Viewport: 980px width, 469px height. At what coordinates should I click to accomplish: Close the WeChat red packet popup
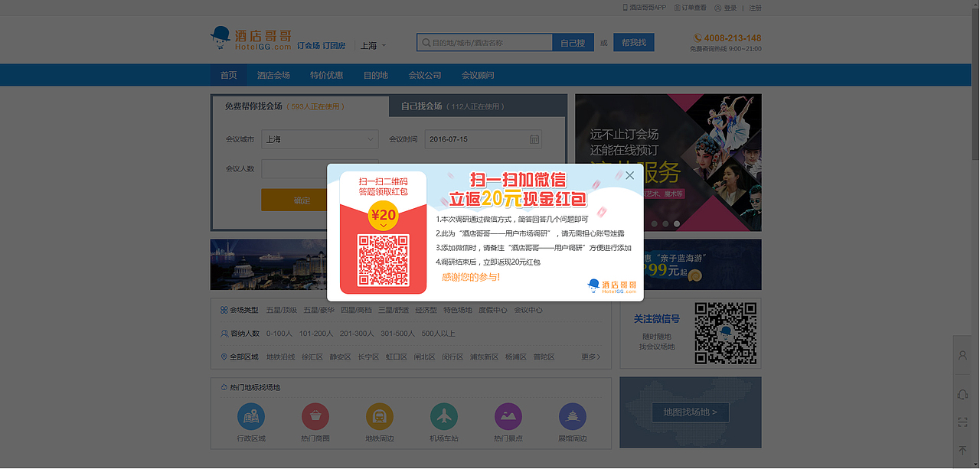(629, 175)
